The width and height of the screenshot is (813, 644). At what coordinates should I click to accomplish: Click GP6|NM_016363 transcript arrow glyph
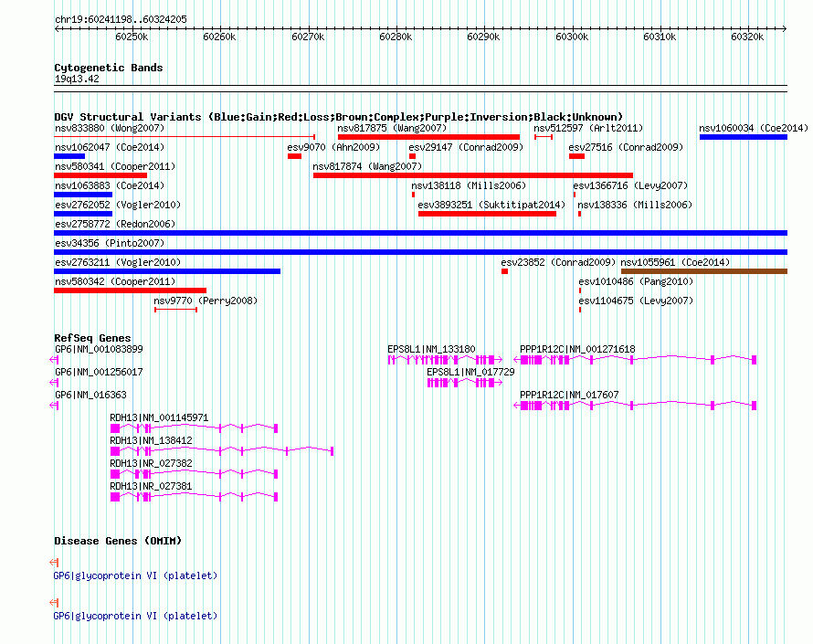point(54,406)
